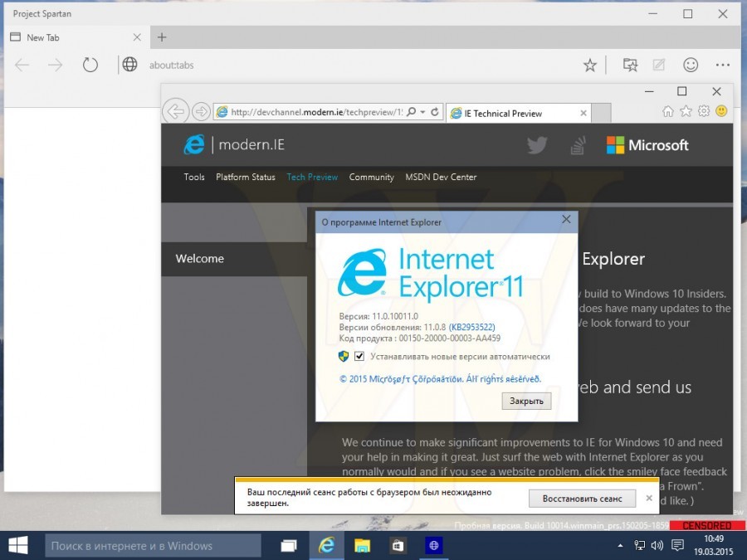Open the Spartan more actions ellipsis

pyautogui.click(x=723, y=65)
